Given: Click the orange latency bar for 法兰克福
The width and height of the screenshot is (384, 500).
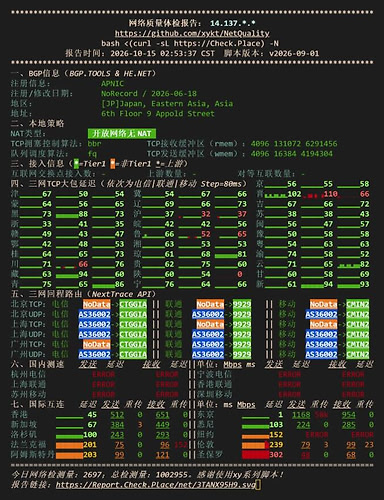Looking at the screenshot, I should (x=69, y=445).
